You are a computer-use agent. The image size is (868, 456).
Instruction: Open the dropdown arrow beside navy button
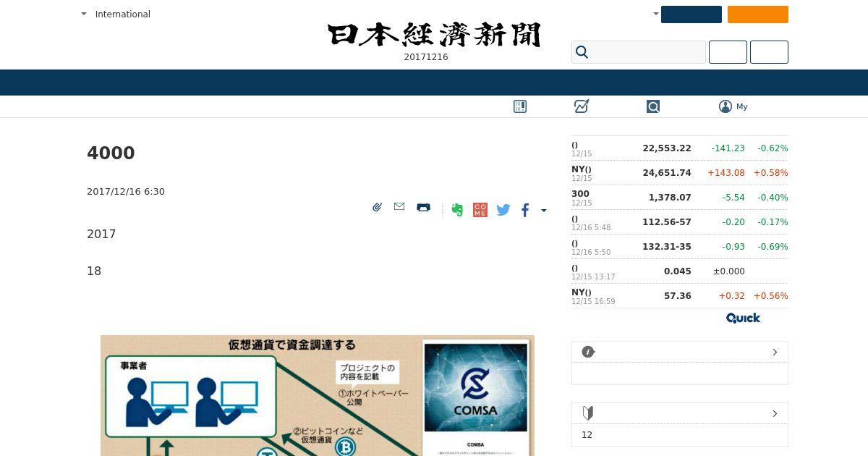tap(655, 14)
